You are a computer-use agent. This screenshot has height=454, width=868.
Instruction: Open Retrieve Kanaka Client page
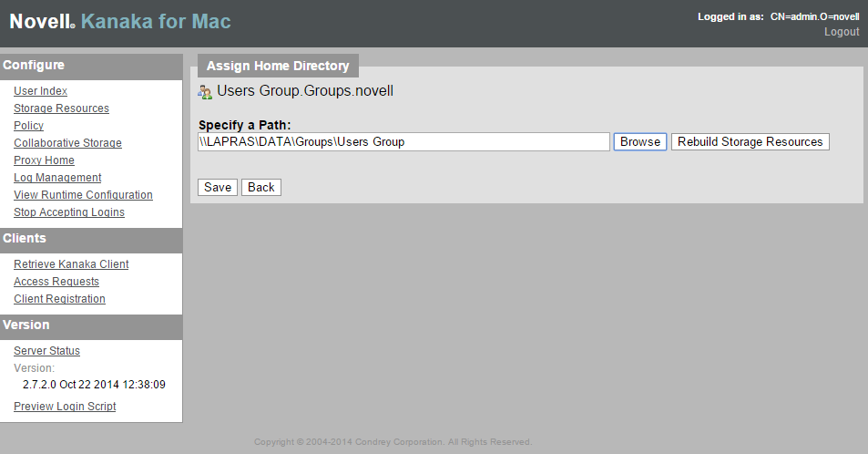tap(71, 263)
